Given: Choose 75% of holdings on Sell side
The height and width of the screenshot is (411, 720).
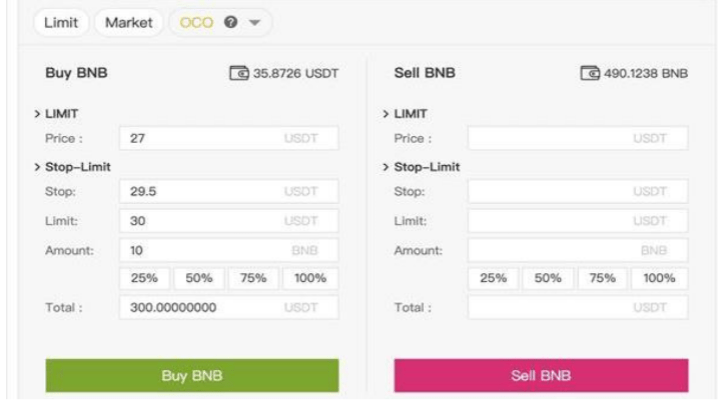Looking at the screenshot, I should pyautogui.click(x=604, y=278).
